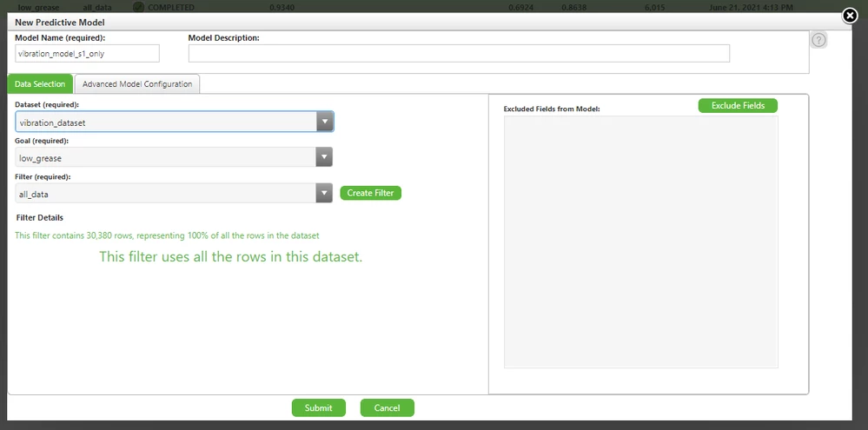Screen dimensions: 868x430
Task: Open the Advanced Model Configuration tab
Action: click(137, 84)
